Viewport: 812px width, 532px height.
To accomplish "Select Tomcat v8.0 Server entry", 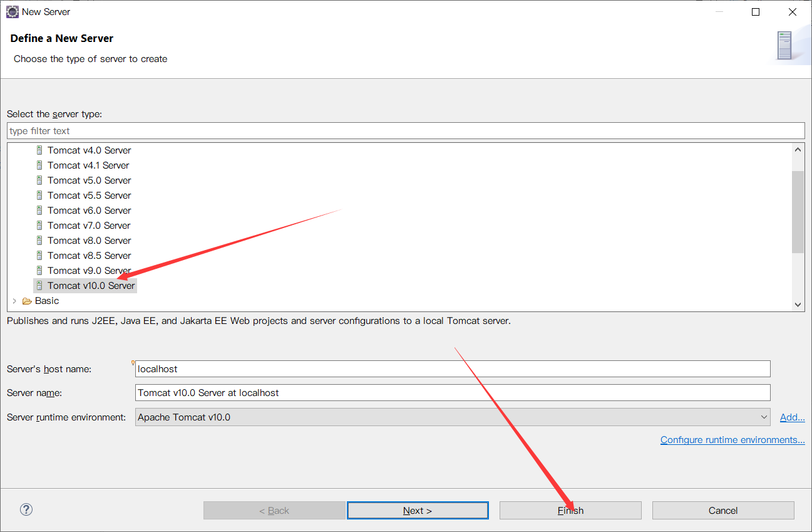I will [x=89, y=241].
